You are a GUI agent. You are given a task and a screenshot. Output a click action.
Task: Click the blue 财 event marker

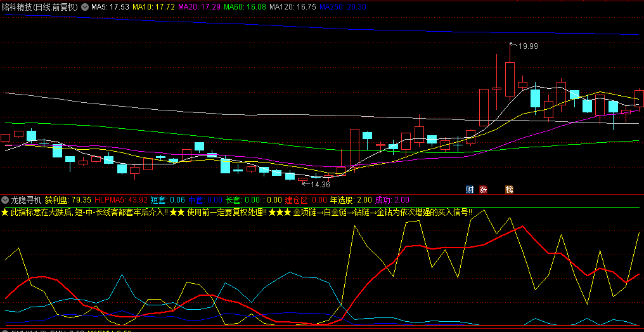pos(470,190)
